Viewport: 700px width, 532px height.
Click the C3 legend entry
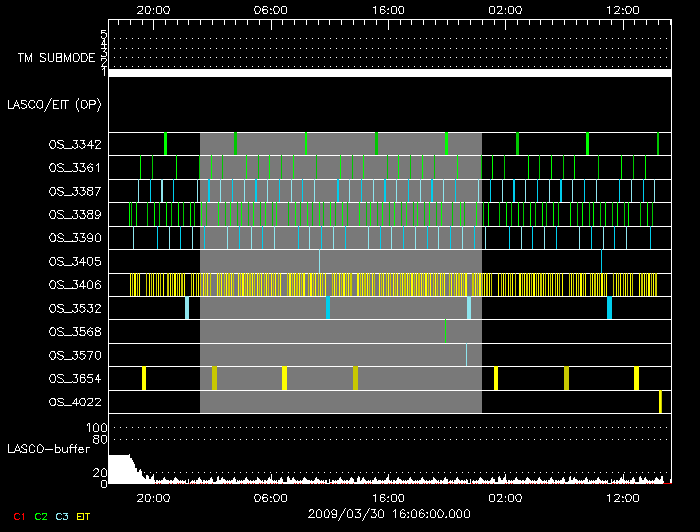coord(63,516)
